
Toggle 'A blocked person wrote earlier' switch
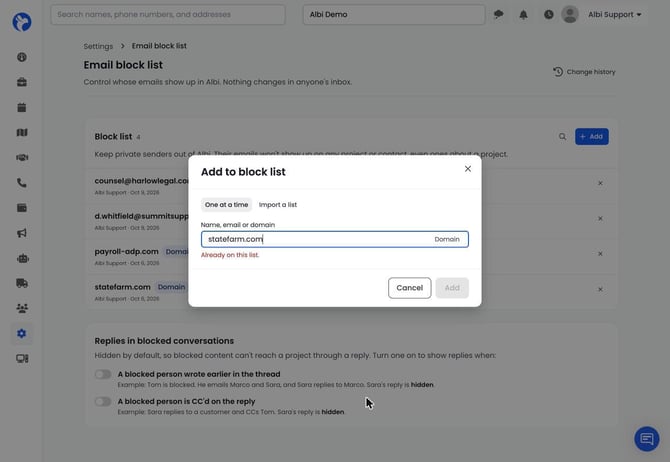(x=103, y=374)
